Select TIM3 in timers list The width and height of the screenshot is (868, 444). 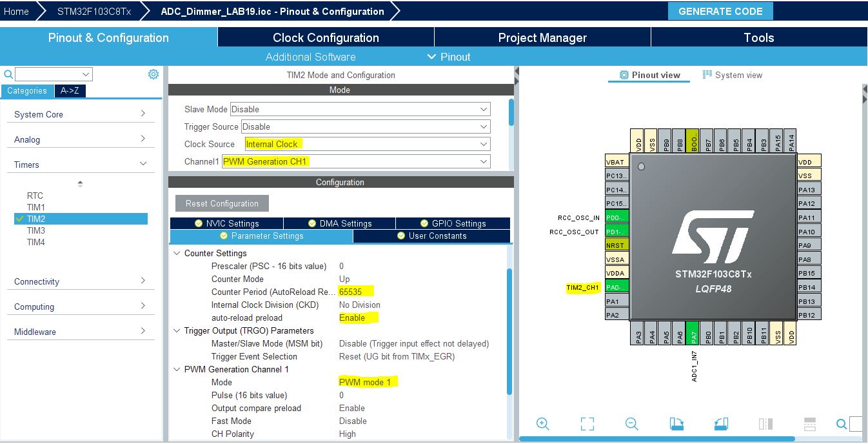35,230
